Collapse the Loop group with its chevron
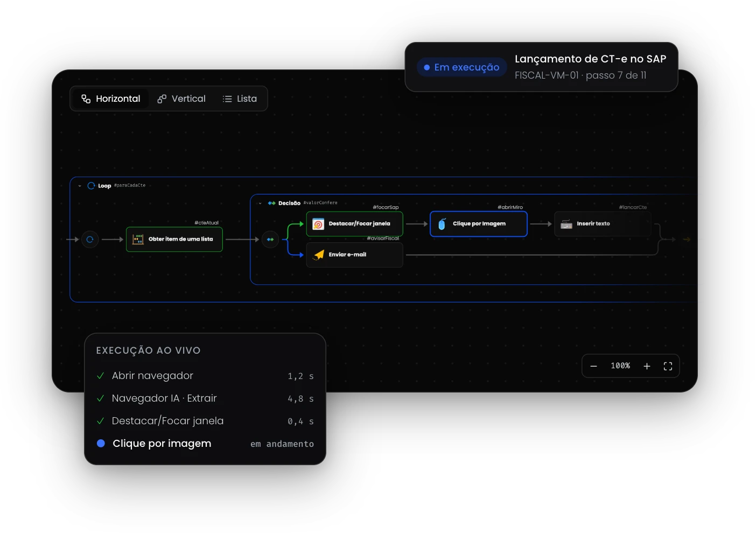The width and height of the screenshot is (756, 533). 80,186
